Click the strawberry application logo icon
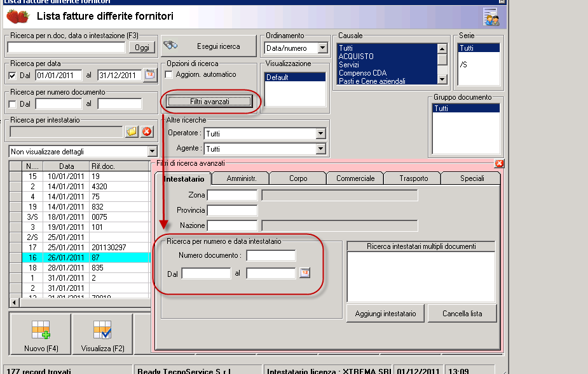Screen dimensions: 588x374 (18, 17)
